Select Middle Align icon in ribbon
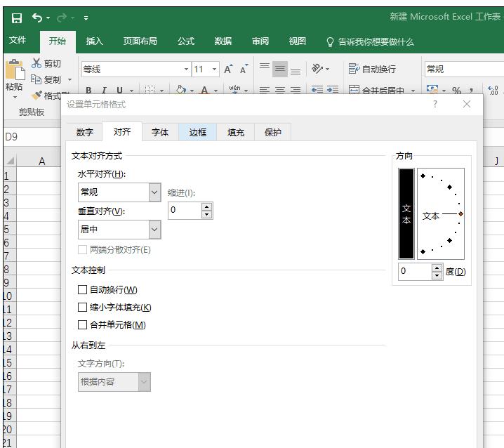The image size is (504, 448). point(280,69)
